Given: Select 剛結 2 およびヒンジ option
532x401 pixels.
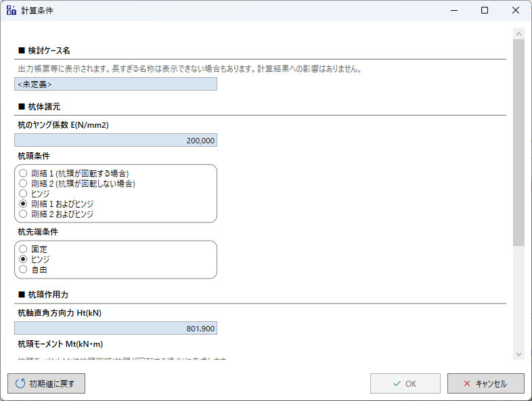Looking at the screenshot, I should point(24,214).
